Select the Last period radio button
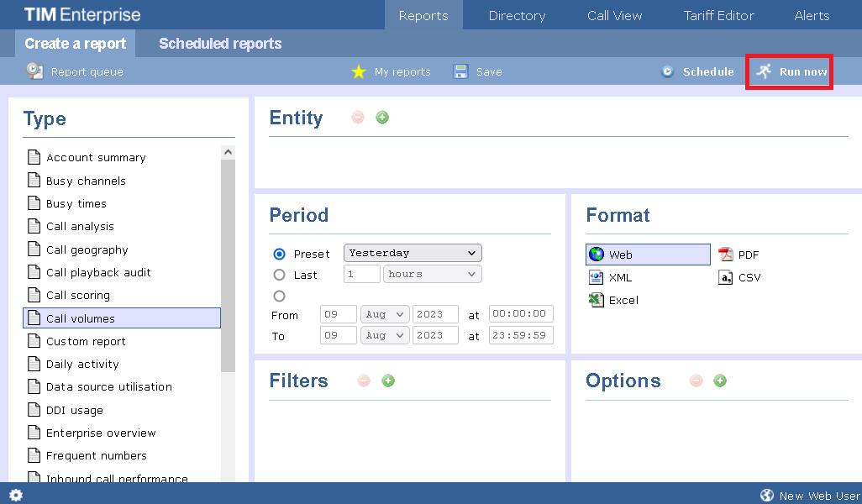This screenshot has width=862, height=504. click(x=280, y=275)
